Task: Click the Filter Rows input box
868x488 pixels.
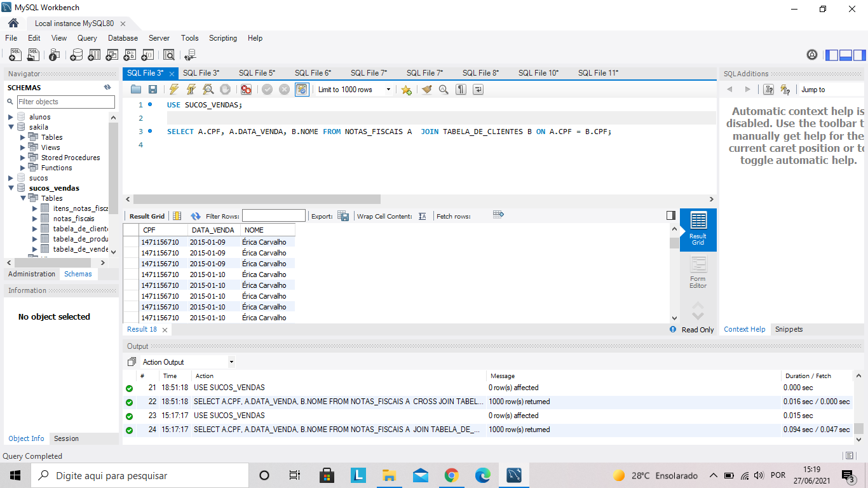Action: [x=274, y=216]
